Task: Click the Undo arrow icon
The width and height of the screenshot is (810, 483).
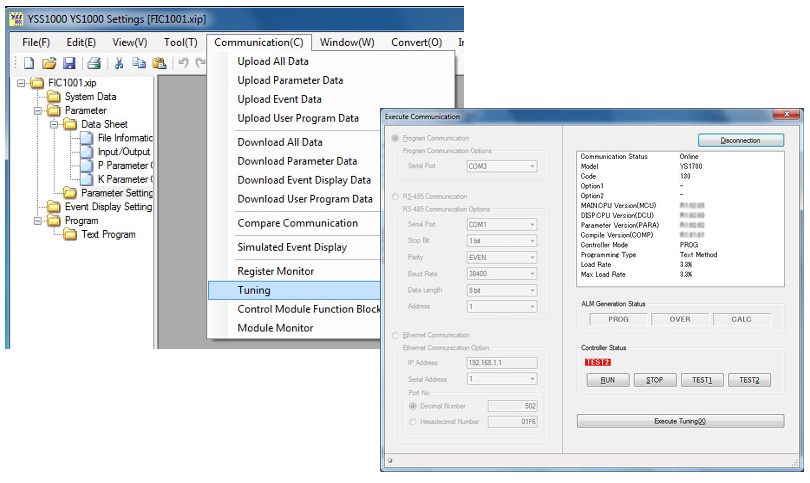Action: [x=183, y=62]
